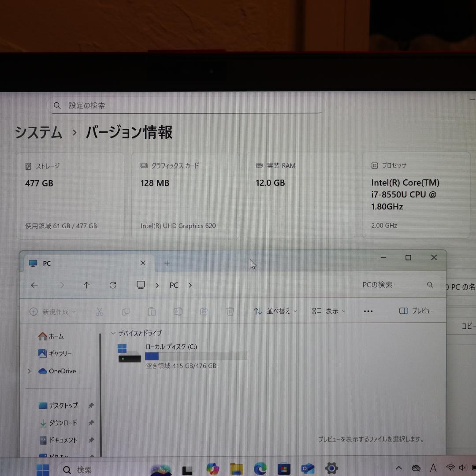Launch Settings from the taskbar
The image size is (476, 476).
332,469
